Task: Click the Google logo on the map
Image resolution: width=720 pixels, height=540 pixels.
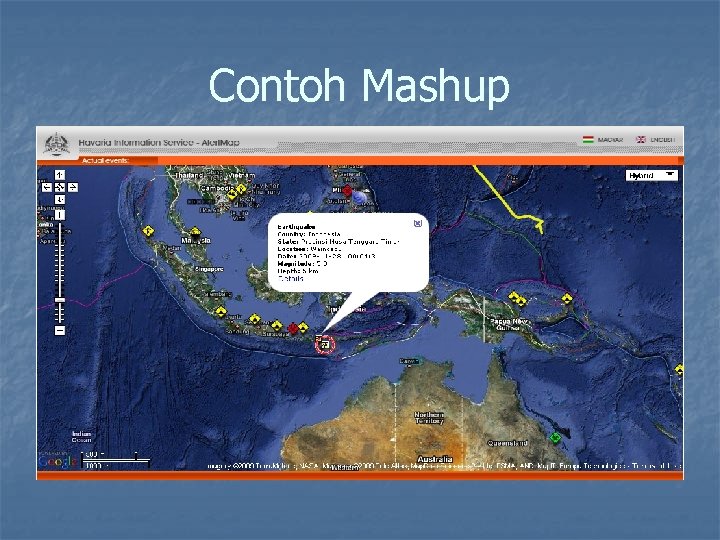Action: pyautogui.click(x=58, y=461)
